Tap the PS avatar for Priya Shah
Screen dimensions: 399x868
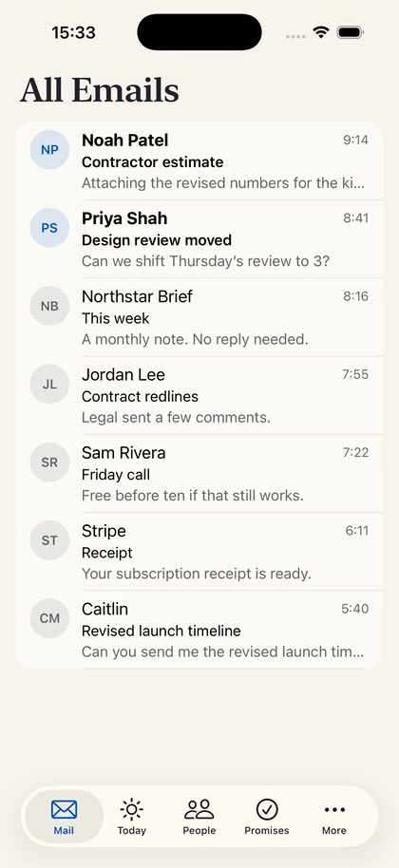coord(49,228)
